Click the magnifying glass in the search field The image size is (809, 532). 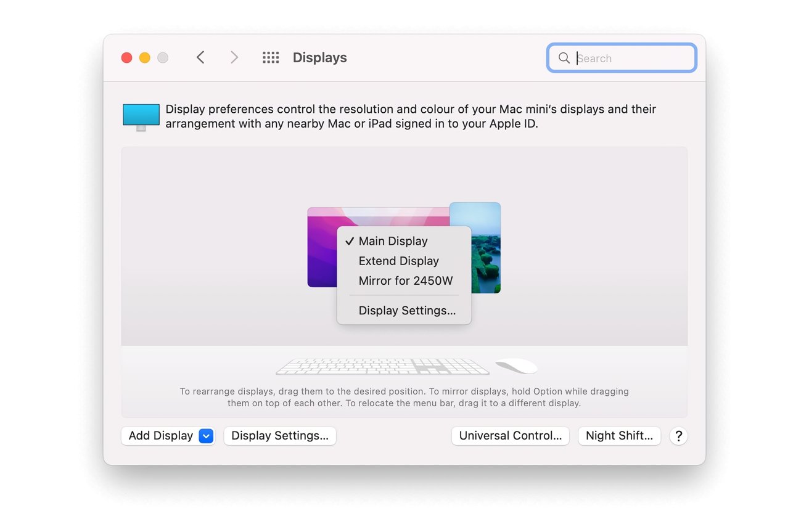[564, 57]
